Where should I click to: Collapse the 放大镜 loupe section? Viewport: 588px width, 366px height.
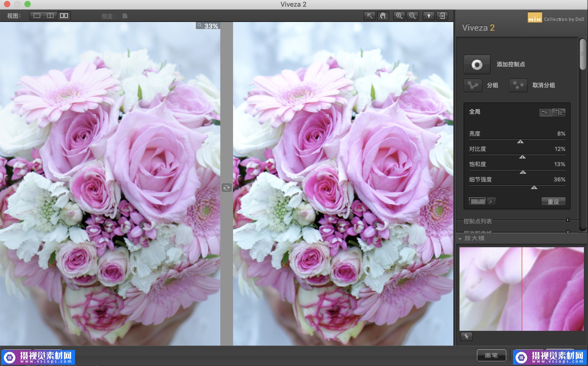[x=460, y=239]
